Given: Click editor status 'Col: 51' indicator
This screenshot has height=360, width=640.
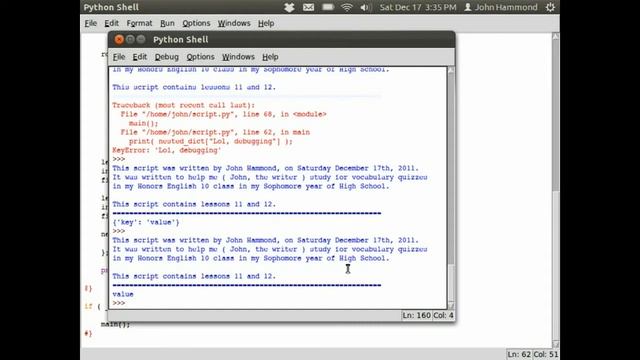Looking at the screenshot, I should [545, 354].
